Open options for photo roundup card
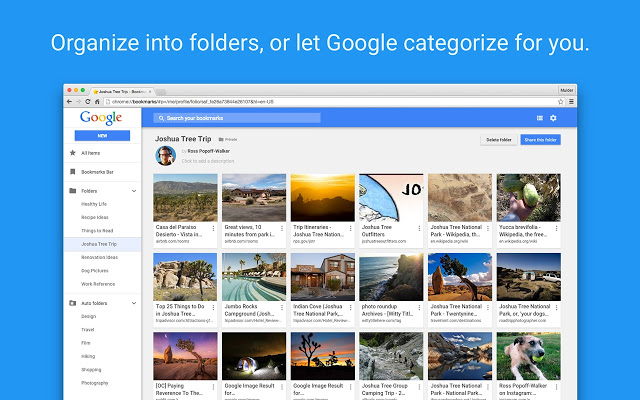 click(419, 308)
